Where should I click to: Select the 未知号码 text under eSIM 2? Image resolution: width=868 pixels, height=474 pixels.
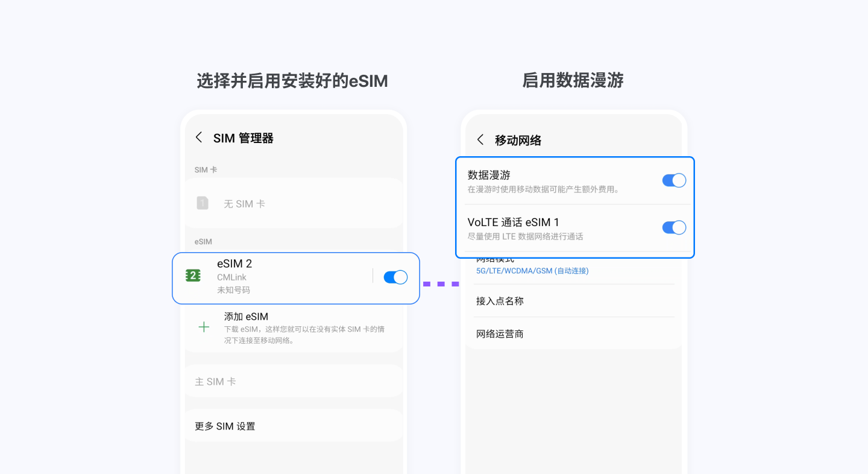232,290
